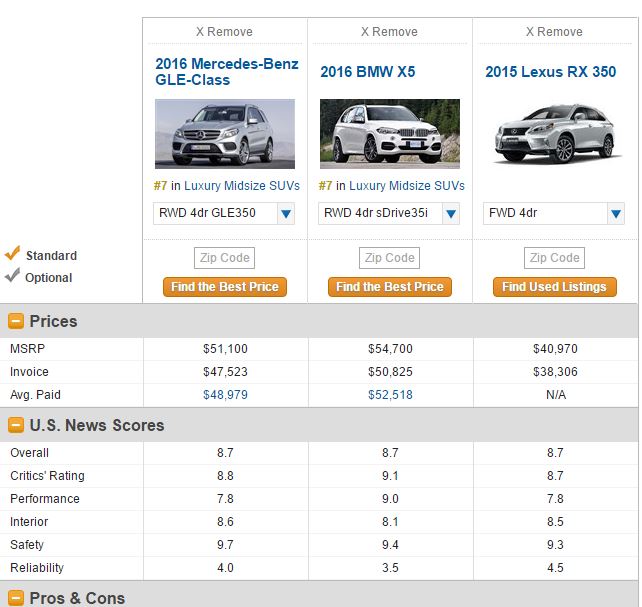Screen dimensions: 642x607
Task: Select the RWD 4dr sDrive35i combo box
Action: (x=389, y=213)
